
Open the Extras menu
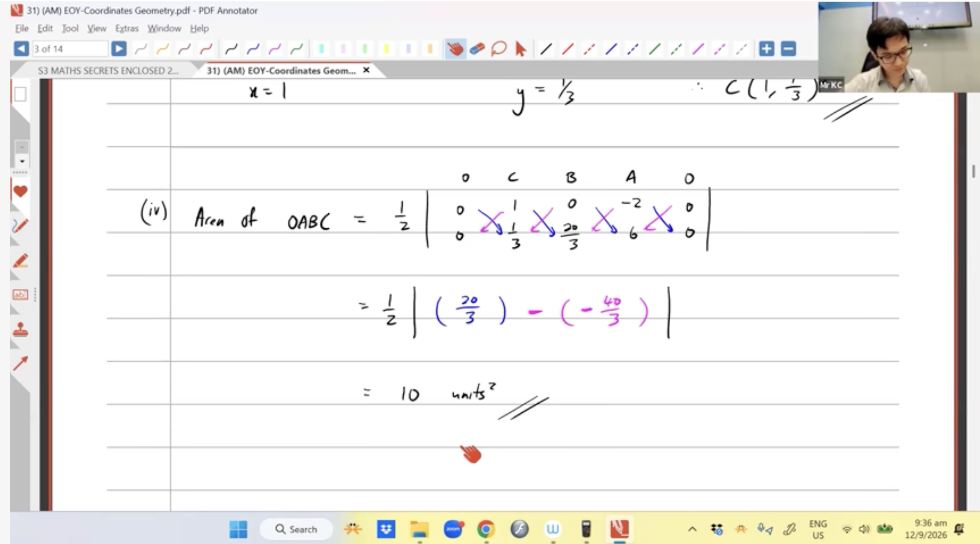pos(127,28)
